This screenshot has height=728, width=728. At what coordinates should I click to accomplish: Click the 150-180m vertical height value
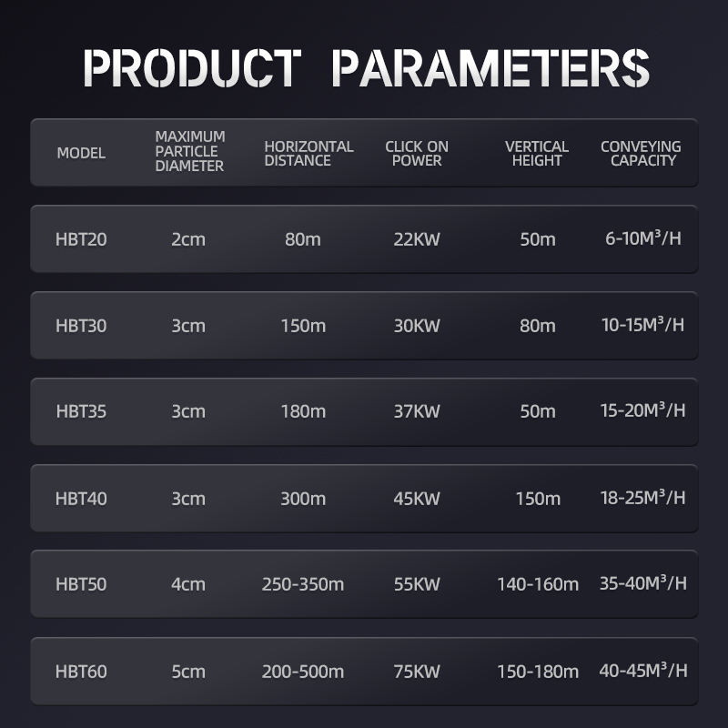[x=538, y=672]
